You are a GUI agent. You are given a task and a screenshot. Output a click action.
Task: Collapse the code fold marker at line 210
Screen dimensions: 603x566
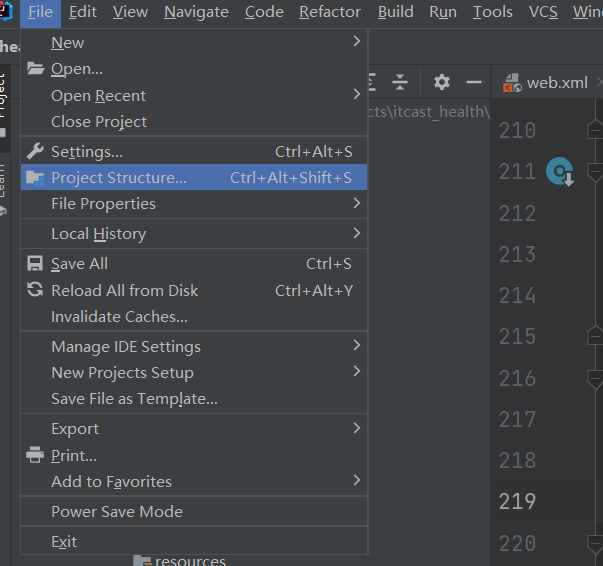click(x=593, y=130)
